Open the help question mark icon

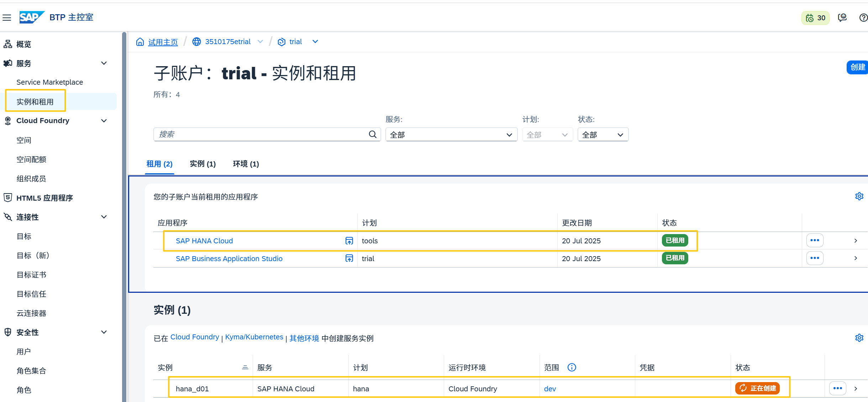(x=863, y=17)
